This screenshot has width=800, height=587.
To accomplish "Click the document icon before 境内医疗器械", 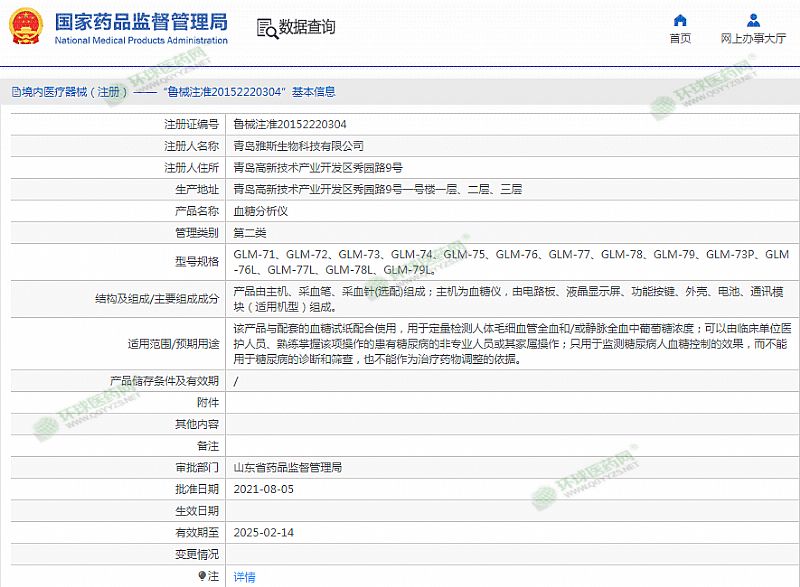I will pyautogui.click(x=15, y=92).
